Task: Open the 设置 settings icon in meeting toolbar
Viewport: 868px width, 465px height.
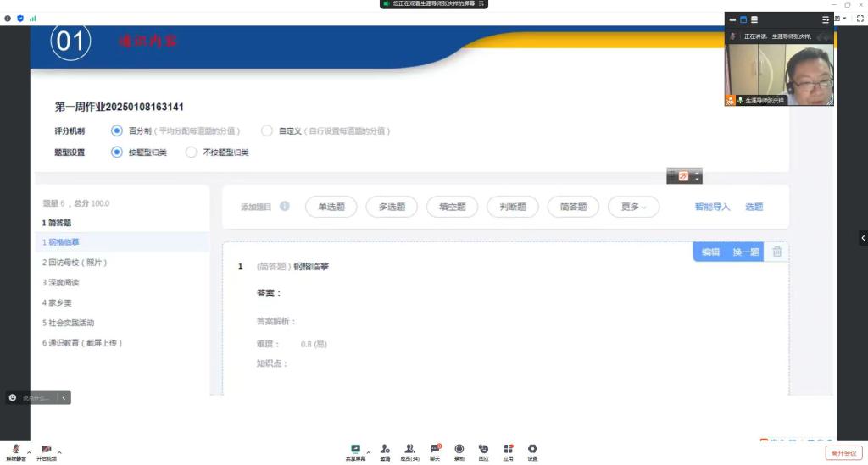Action: [x=532, y=449]
